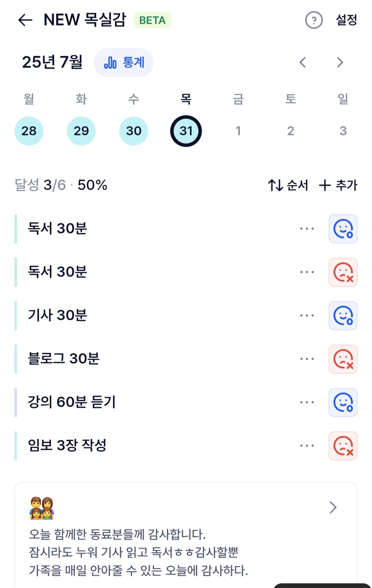Toggle smiley status for first 독서 30분
Screen dimensions: 372x588
click(343, 229)
